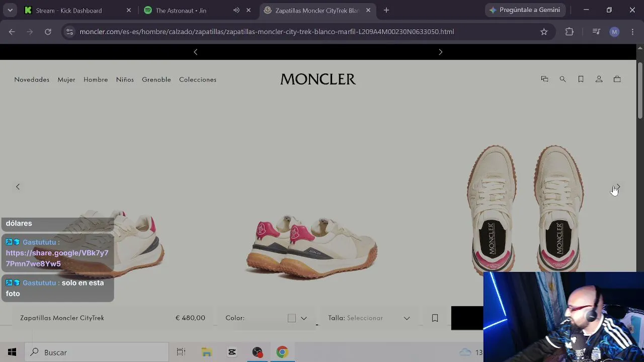The height and width of the screenshot is (362, 644).
Task: Switch to the Stream - Kick Dashboard tab
Action: coord(77,10)
